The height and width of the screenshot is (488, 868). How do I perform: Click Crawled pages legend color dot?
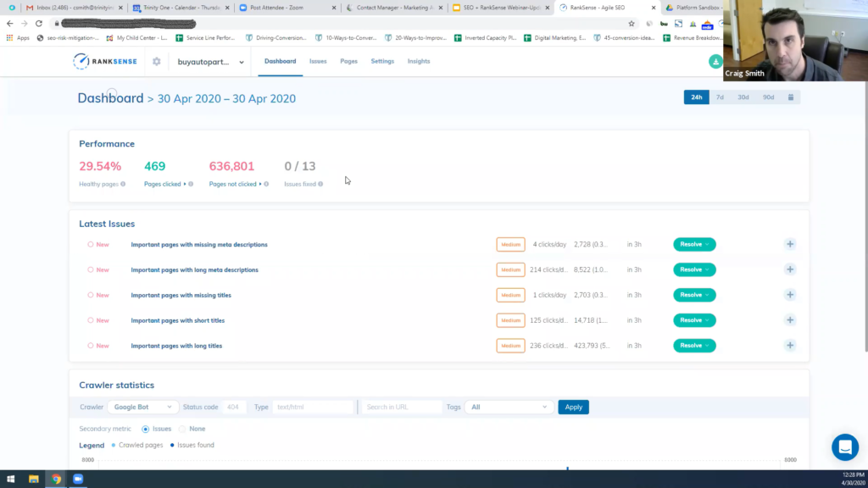(114, 445)
